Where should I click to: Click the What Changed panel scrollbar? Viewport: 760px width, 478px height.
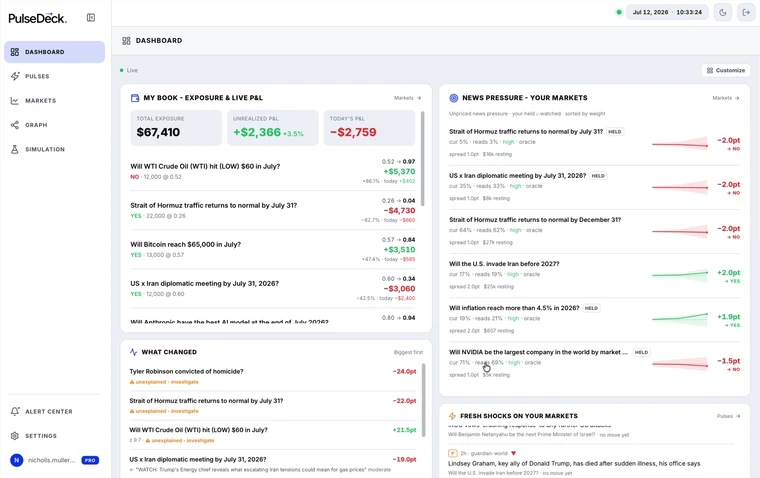423,400
